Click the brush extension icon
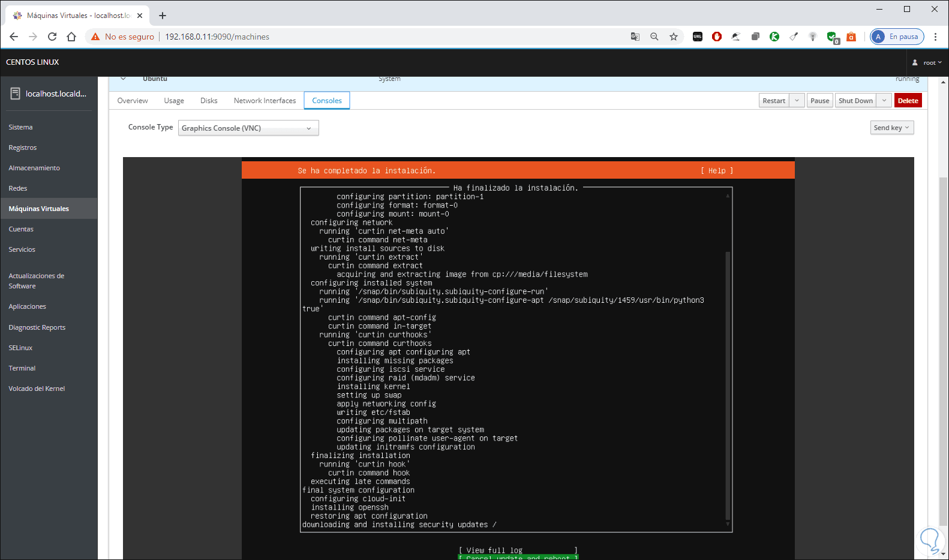Screen dimensions: 949x560 [x=794, y=37]
